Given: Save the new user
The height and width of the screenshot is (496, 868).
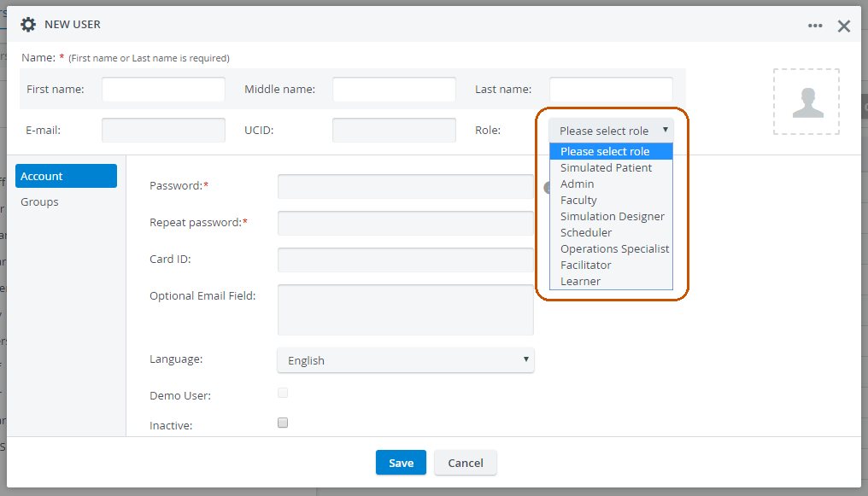Looking at the screenshot, I should pos(401,462).
